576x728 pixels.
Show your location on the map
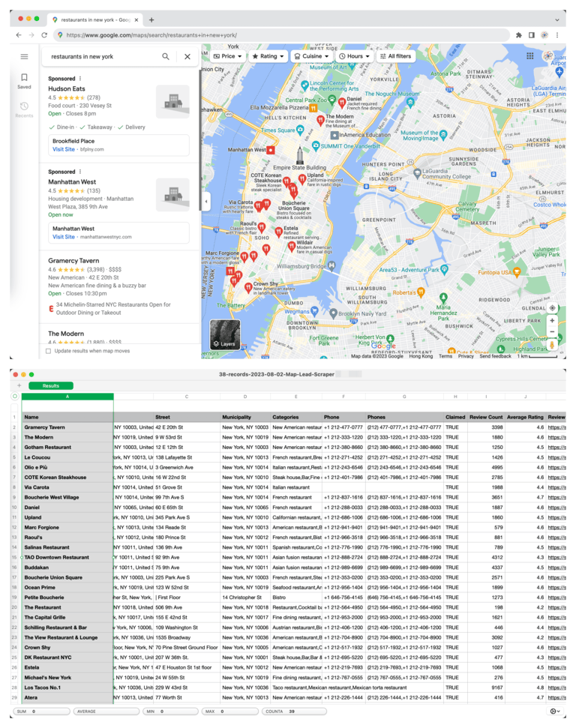point(552,308)
